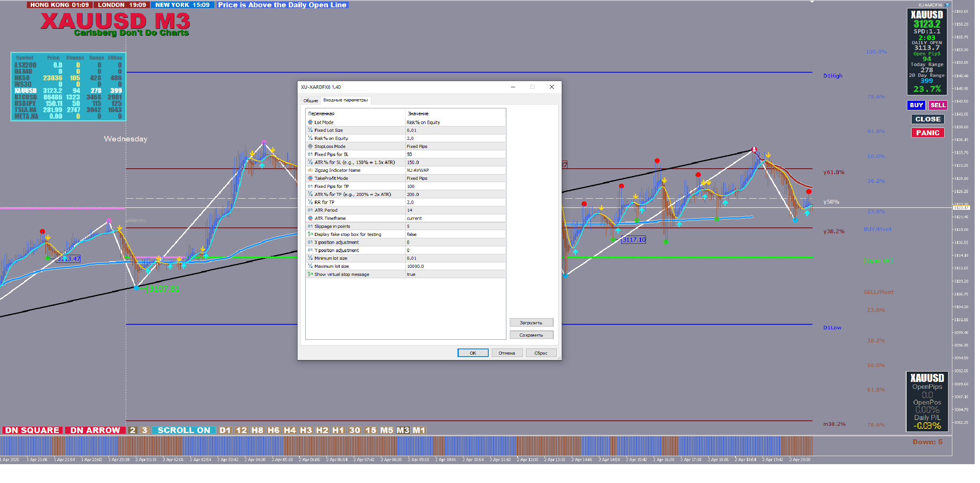Viewport: 980px width, 483px height.
Task: Toggle the DN SQUARE button
Action: (x=32, y=430)
